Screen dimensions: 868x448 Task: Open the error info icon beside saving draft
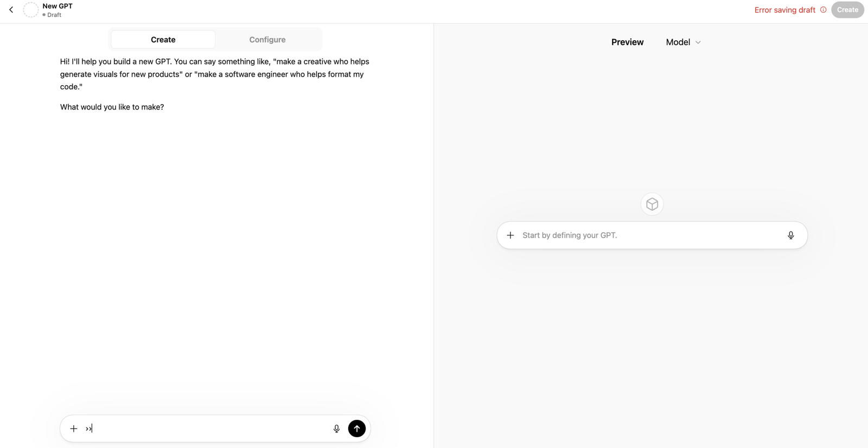[823, 10]
